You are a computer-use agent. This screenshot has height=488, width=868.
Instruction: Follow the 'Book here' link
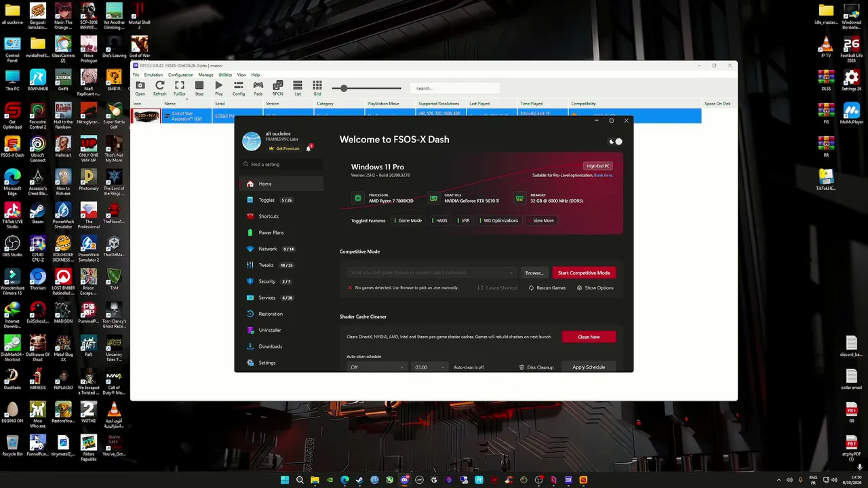(x=603, y=175)
